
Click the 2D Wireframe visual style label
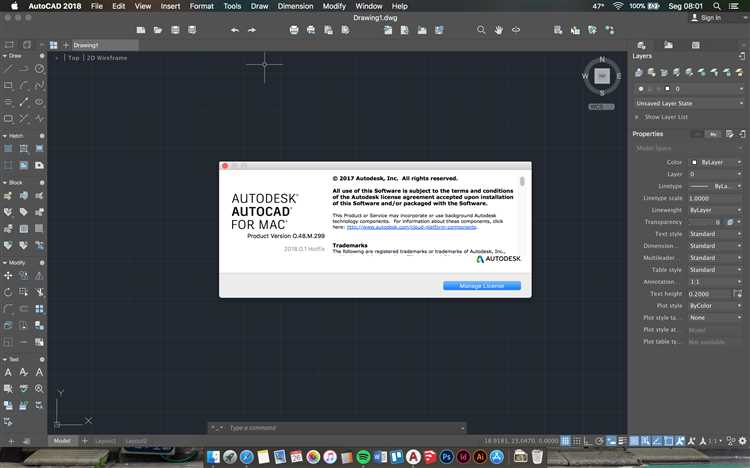(107, 58)
